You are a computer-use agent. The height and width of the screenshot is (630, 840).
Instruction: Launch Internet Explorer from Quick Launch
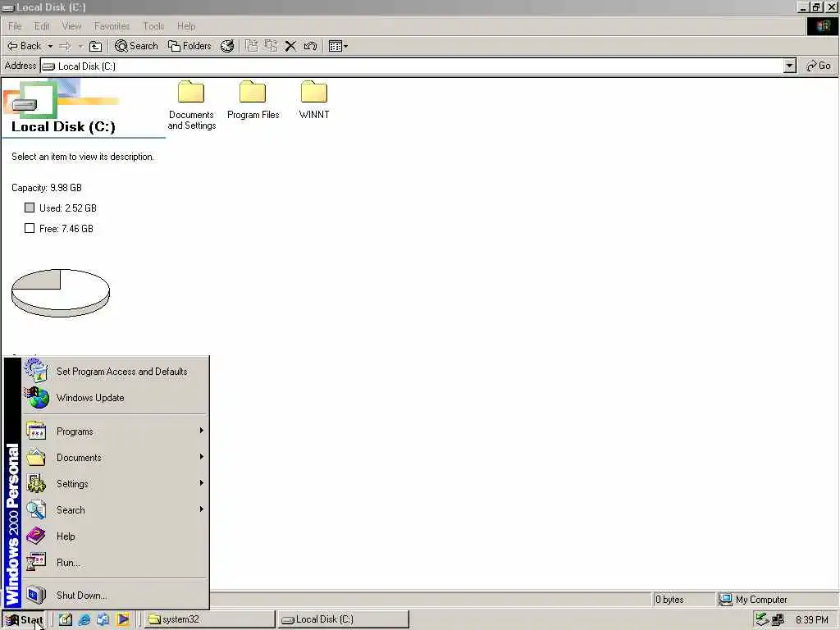click(84, 619)
